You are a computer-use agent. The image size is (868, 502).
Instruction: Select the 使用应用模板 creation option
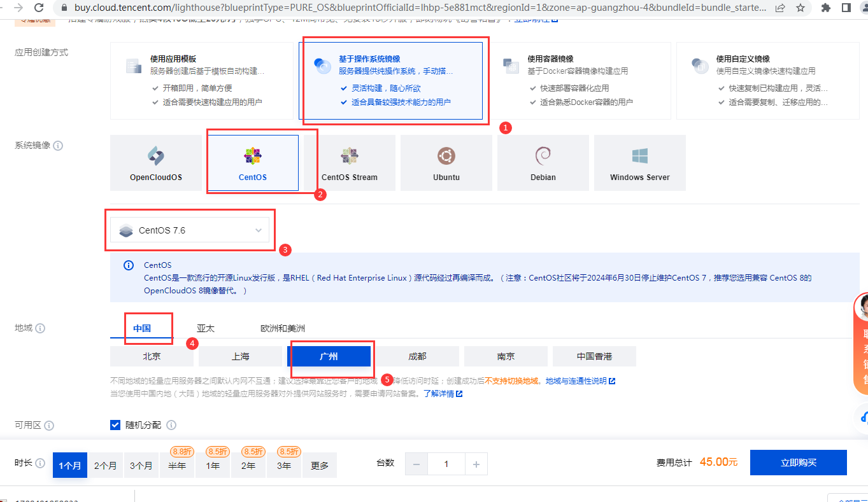202,81
